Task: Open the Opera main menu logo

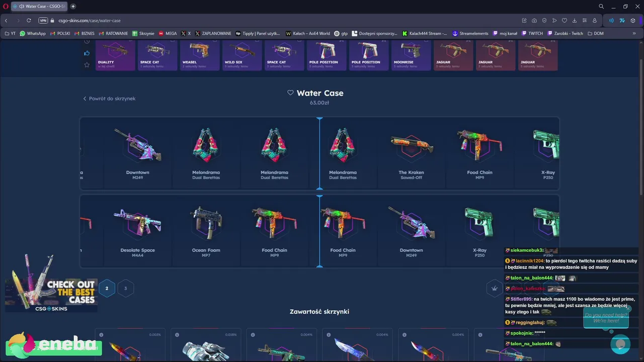Action: coord(5,6)
